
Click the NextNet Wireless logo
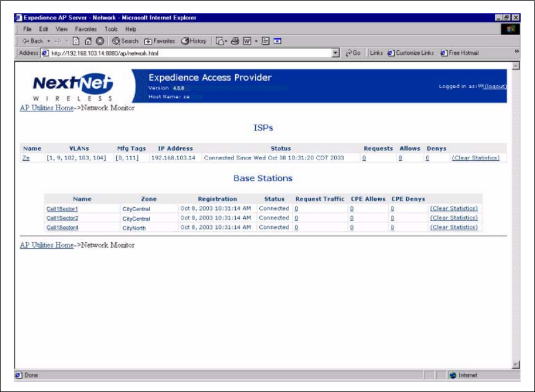coord(73,87)
